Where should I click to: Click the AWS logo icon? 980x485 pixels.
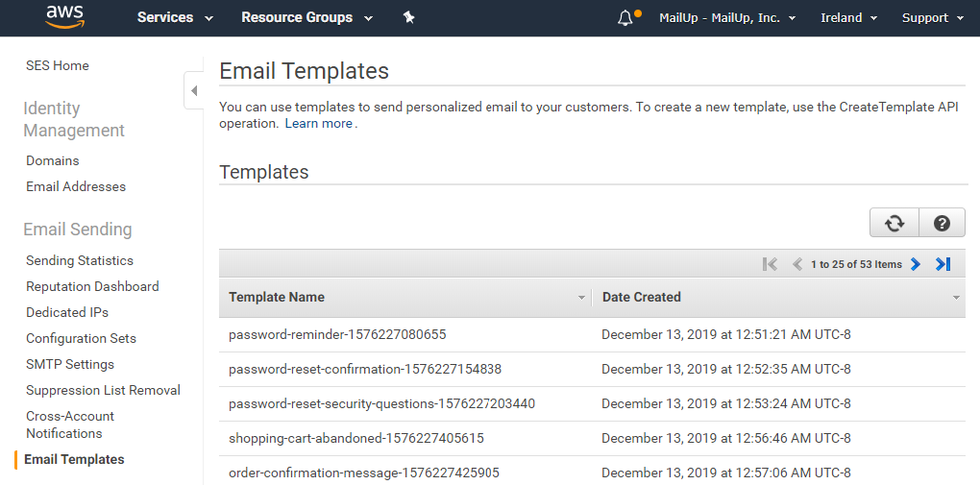click(x=65, y=17)
